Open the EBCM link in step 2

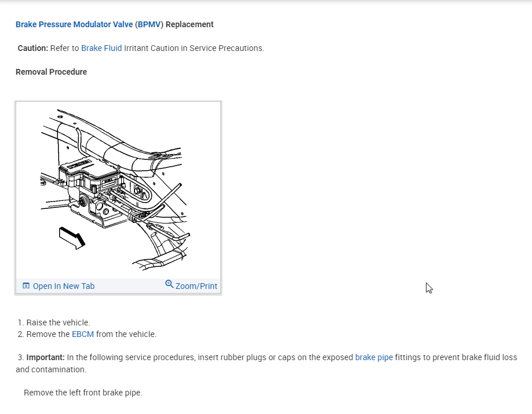click(x=83, y=334)
